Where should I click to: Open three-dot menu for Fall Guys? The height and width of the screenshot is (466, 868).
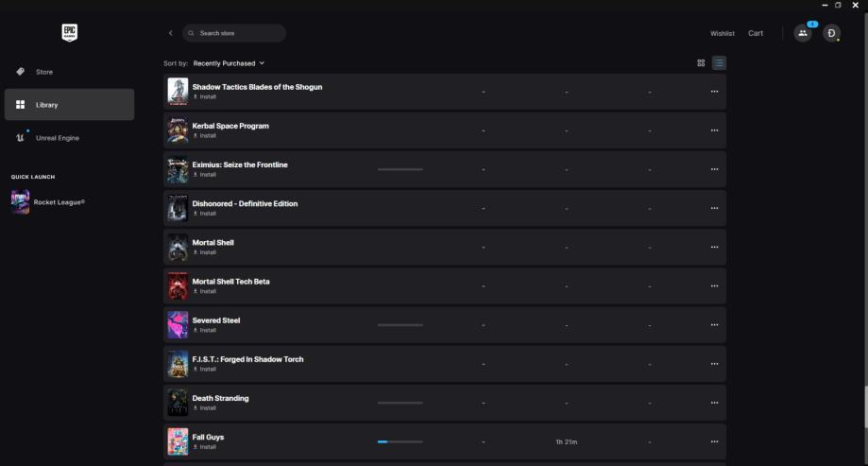(714, 441)
